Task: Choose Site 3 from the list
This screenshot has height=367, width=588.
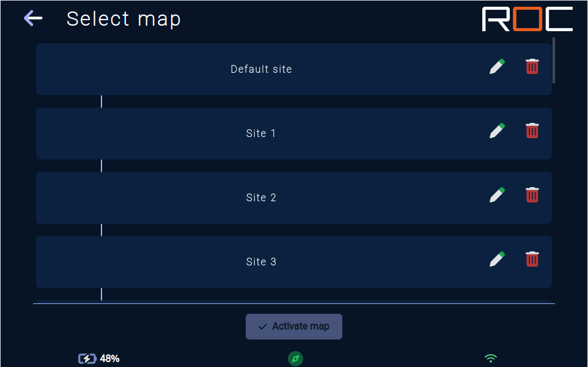Action: 294,262
